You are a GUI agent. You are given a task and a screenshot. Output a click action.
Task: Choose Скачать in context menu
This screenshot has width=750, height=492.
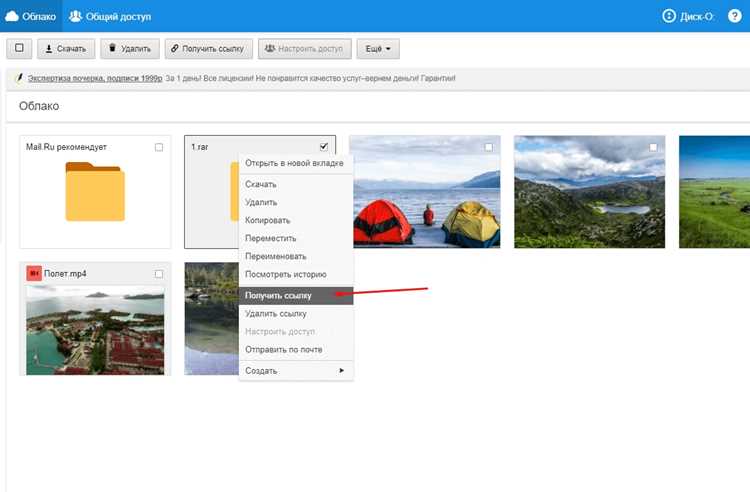click(296, 184)
